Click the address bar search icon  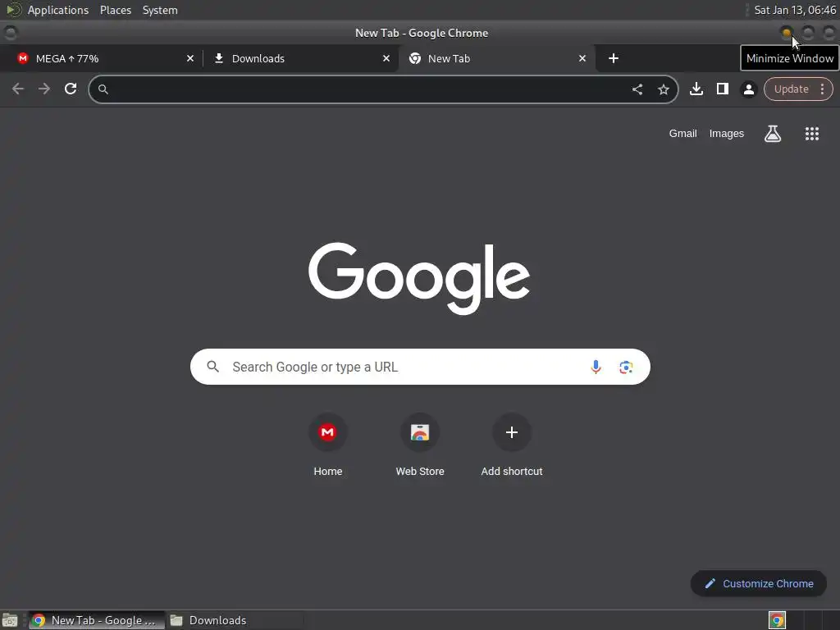click(x=103, y=89)
